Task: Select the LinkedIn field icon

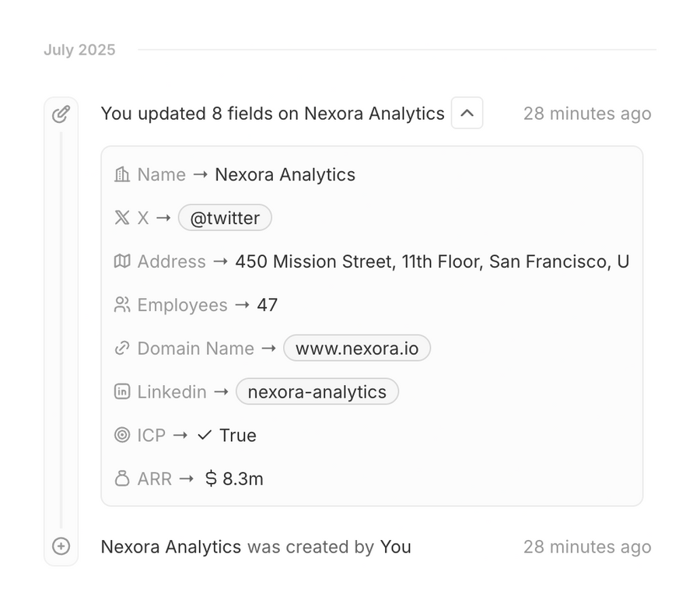Action: (122, 392)
